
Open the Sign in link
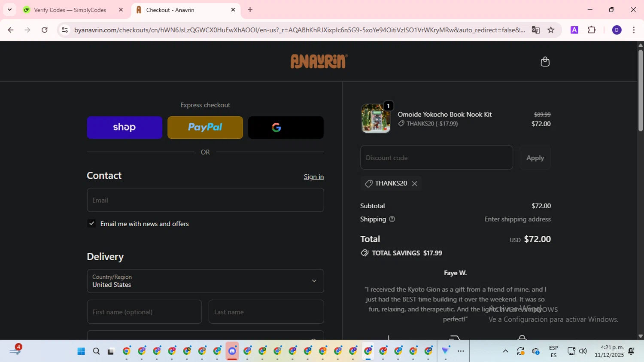click(x=314, y=177)
